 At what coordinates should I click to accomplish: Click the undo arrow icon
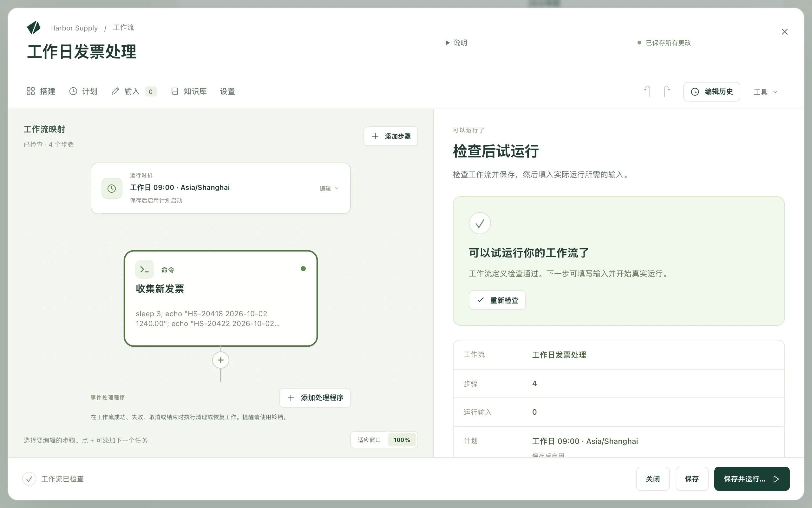[x=647, y=91]
